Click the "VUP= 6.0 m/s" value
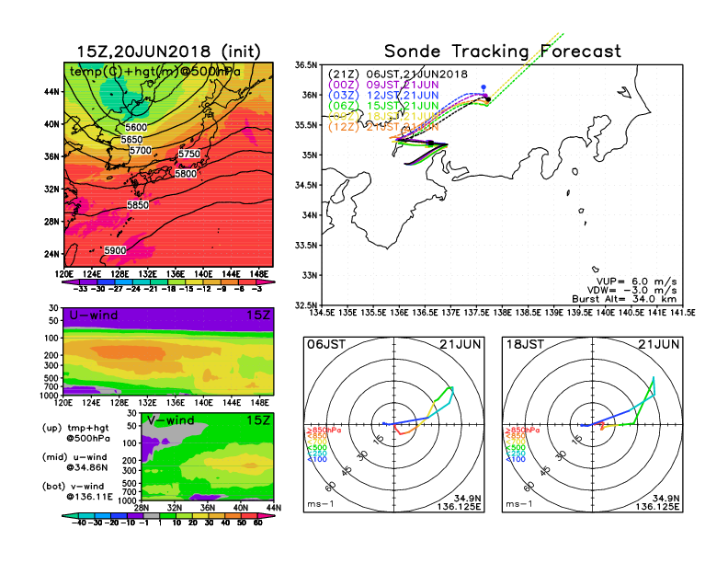 [636, 281]
